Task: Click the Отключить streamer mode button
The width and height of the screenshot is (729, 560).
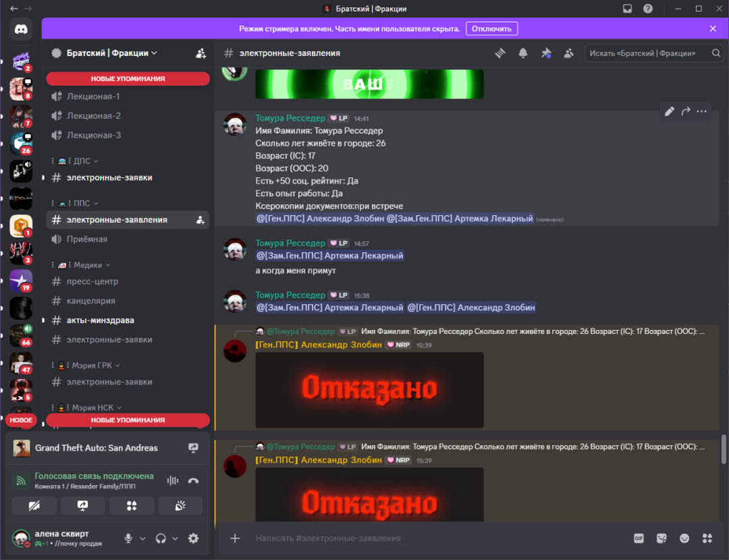Action: click(491, 29)
